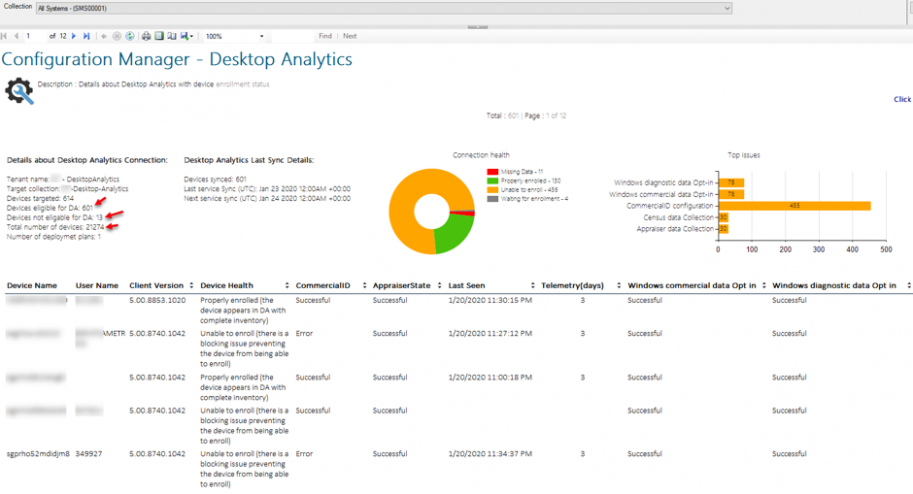
Task: Refresh the report
Action: coord(130,36)
